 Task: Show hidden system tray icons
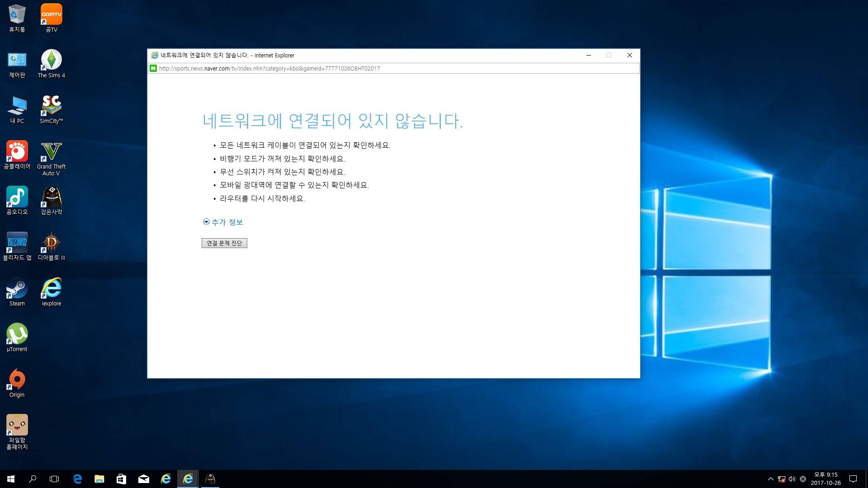click(770, 479)
